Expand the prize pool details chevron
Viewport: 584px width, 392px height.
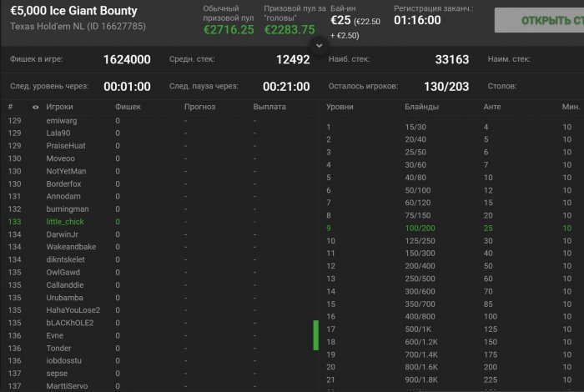pyautogui.click(x=320, y=46)
